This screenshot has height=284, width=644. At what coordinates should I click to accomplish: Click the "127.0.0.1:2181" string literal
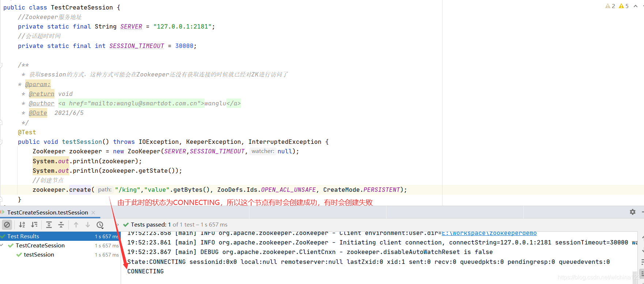182,26
